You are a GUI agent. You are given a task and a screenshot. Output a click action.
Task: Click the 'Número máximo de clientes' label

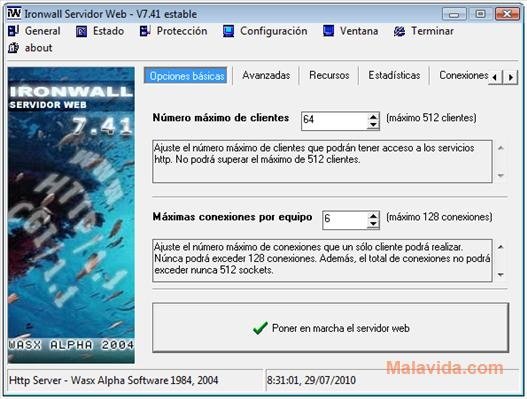point(221,118)
